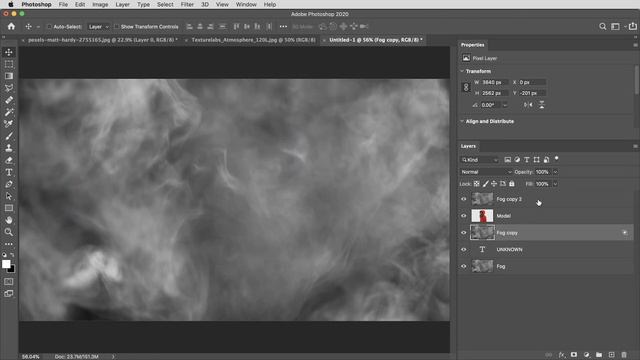Click the foreground color swatch

click(x=6, y=264)
